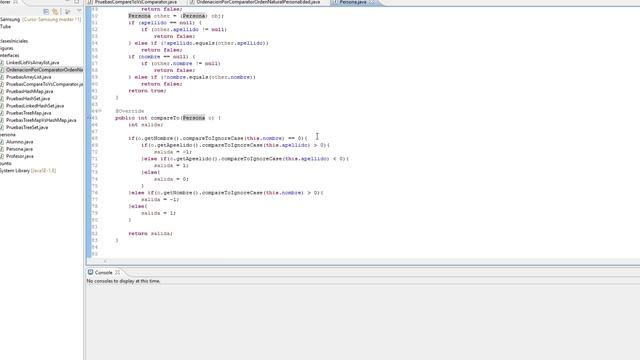Click the '!nombre.equals(other.nombre)' condition
The width and height of the screenshot is (640, 360).
coord(208,77)
